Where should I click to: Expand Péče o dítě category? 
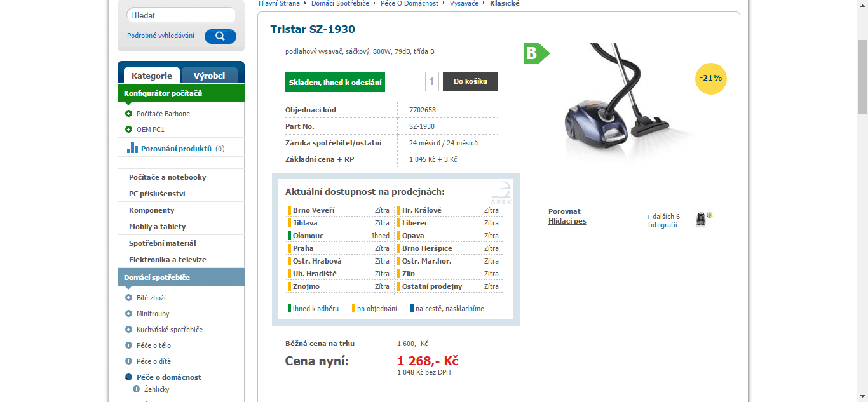click(129, 361)
